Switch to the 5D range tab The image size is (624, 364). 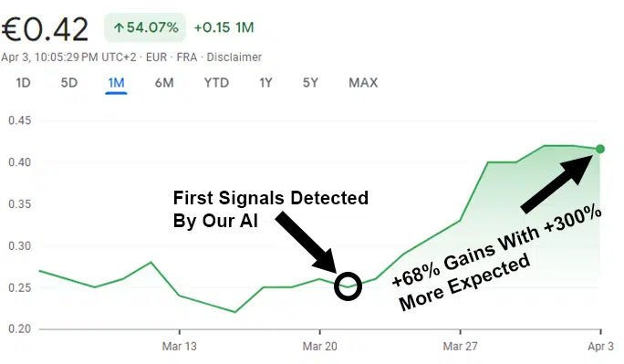[68, 83]
